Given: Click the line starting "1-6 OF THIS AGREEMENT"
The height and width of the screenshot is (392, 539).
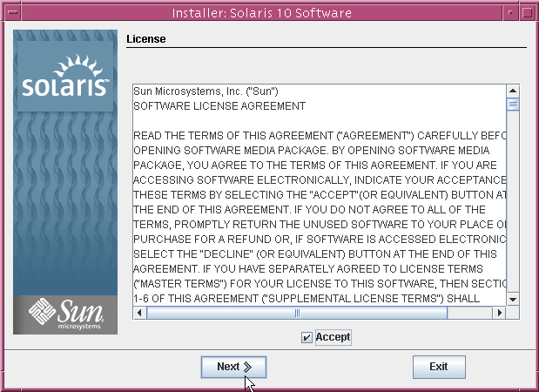Looking at the screenshot, I should point(307,299).
